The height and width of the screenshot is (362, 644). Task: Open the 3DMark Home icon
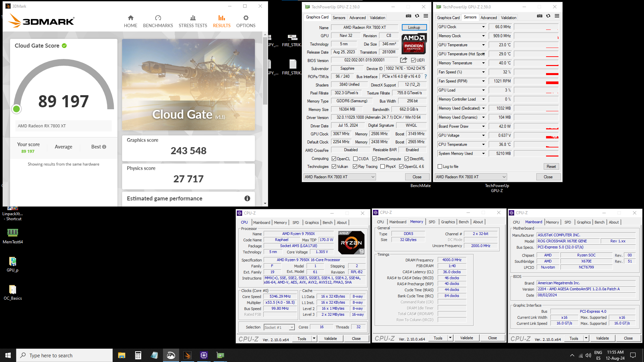[x=130, y=21]
